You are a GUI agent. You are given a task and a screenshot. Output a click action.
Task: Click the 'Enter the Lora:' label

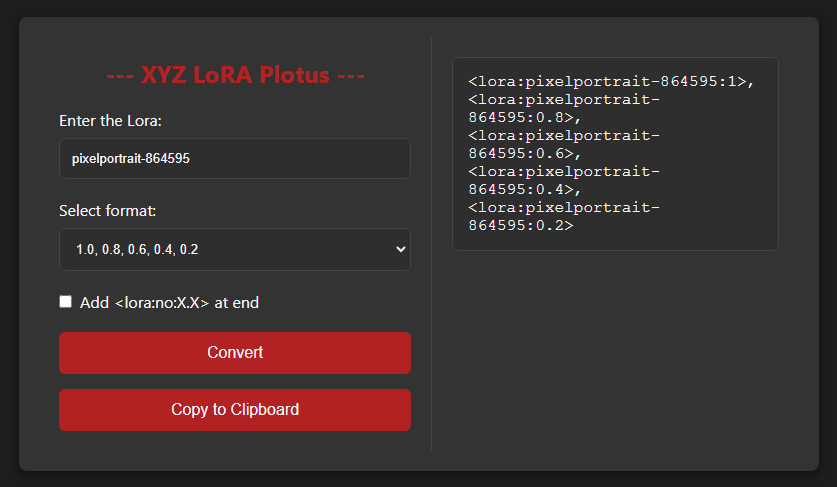pos(110,121)
